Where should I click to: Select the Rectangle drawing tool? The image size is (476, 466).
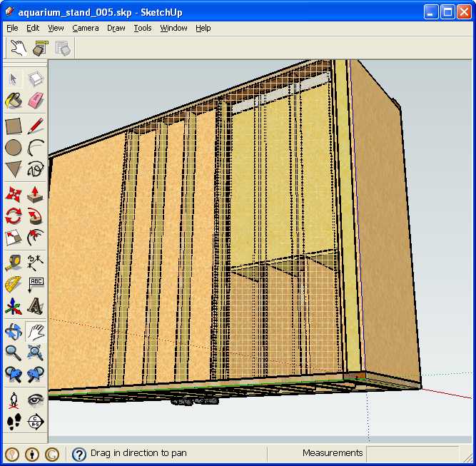(x=14, y=126)
